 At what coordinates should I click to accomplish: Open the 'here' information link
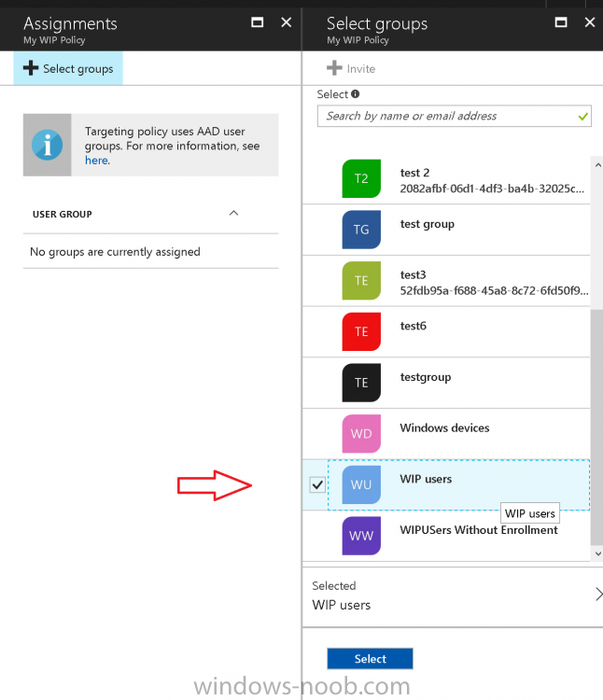[x=96, y=161]
